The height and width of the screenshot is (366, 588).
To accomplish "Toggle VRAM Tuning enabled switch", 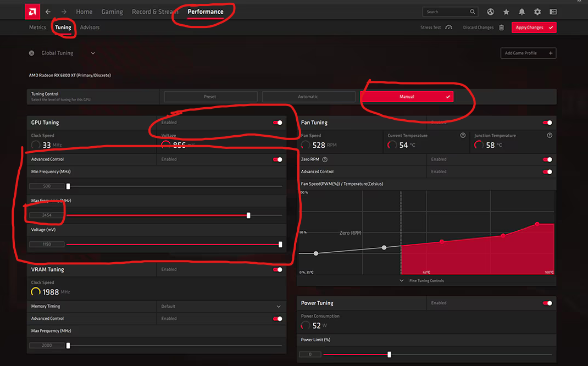I will pyautogui.click(x=278, y=270).
